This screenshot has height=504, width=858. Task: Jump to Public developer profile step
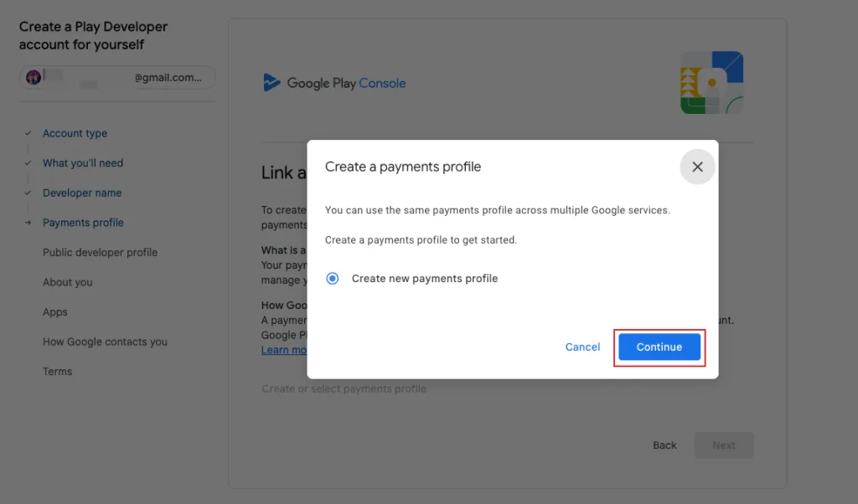(x=100, y=252)
